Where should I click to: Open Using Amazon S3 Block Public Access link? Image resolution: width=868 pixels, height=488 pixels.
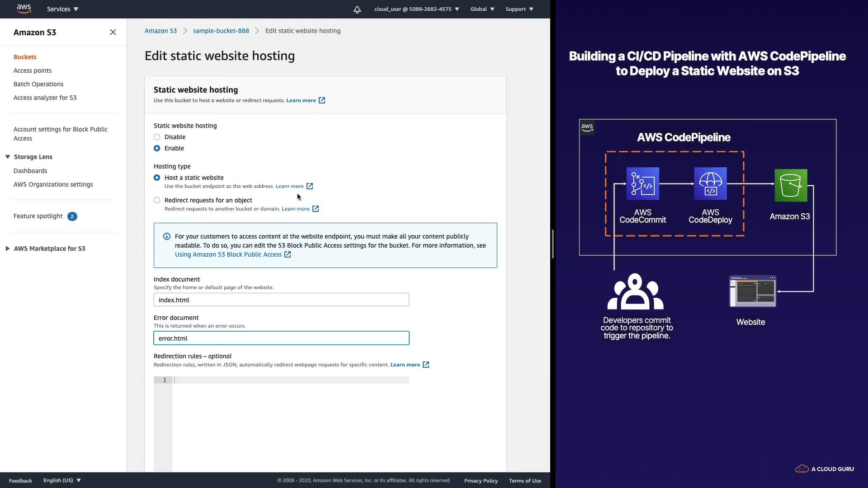pyautogui.click(x=228, y=254)
